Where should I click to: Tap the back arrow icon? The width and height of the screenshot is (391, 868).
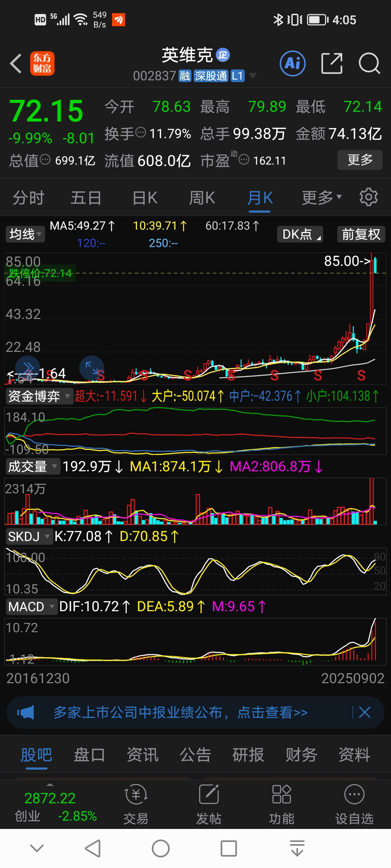click(x=16, y=64)
